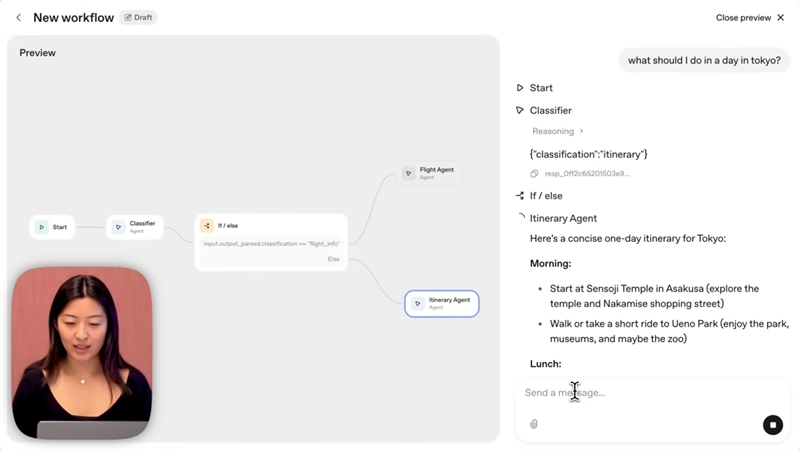The image size is (800, 450).
Task: Open the If / else step in the trace
Action: 545,196
